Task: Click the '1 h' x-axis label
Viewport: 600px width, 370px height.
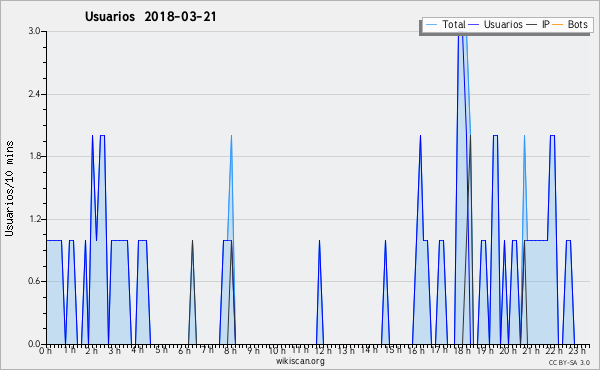Action: click(x=69, y=350)
